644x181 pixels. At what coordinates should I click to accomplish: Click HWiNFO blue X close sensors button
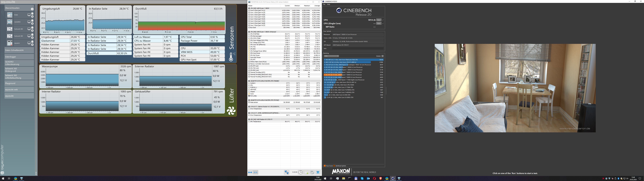(x=318, y=172)
